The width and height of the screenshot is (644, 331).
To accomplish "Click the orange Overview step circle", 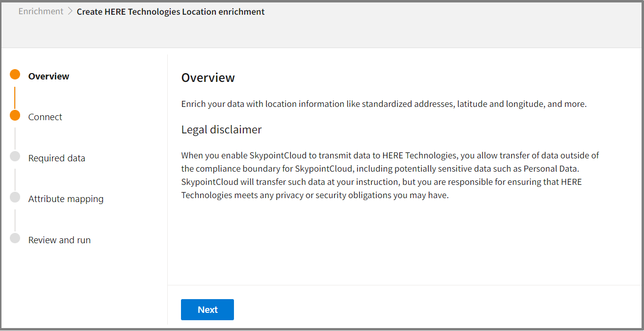I will coord(15,75).
